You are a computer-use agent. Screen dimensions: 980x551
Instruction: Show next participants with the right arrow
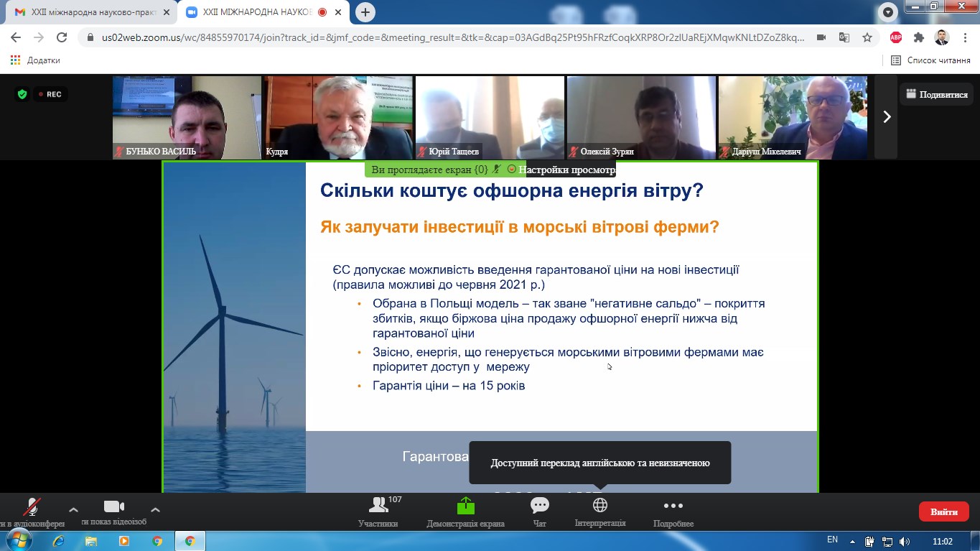[x=886, y=117]
